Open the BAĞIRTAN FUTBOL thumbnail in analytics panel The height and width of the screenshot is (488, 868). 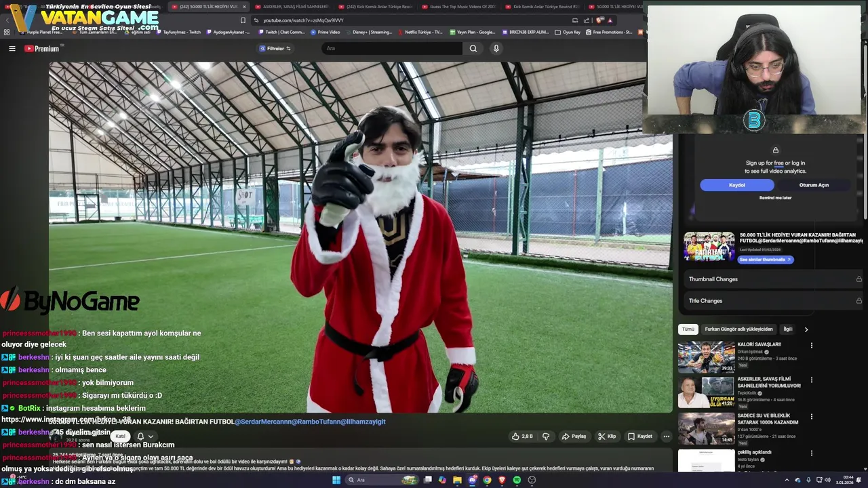[x=709, y=247]
